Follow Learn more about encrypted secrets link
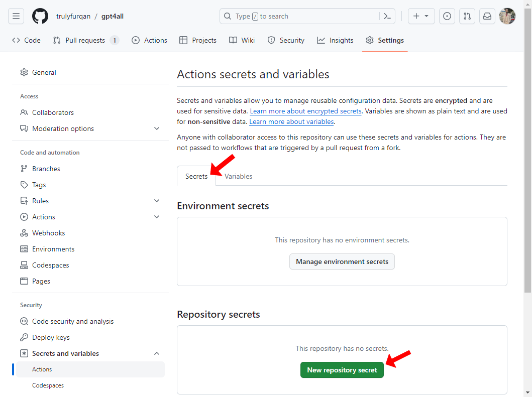532x397 pixels. click(305, 111)
